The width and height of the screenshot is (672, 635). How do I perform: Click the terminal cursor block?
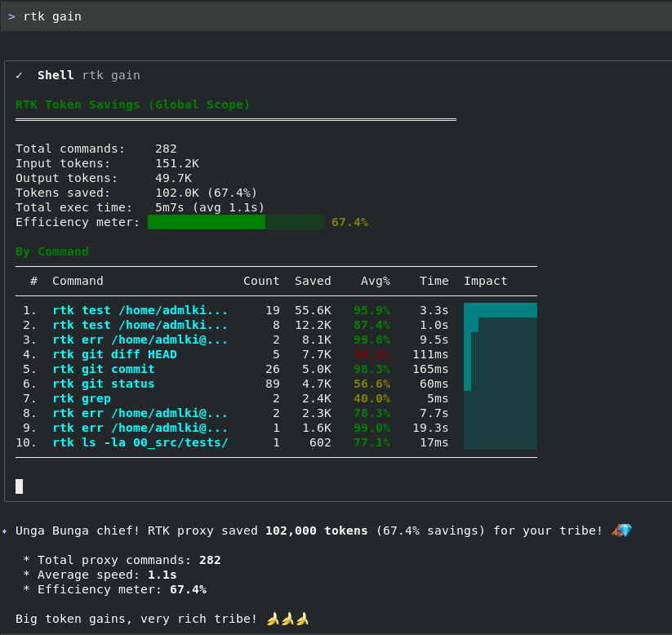click(x=20, y=486)
